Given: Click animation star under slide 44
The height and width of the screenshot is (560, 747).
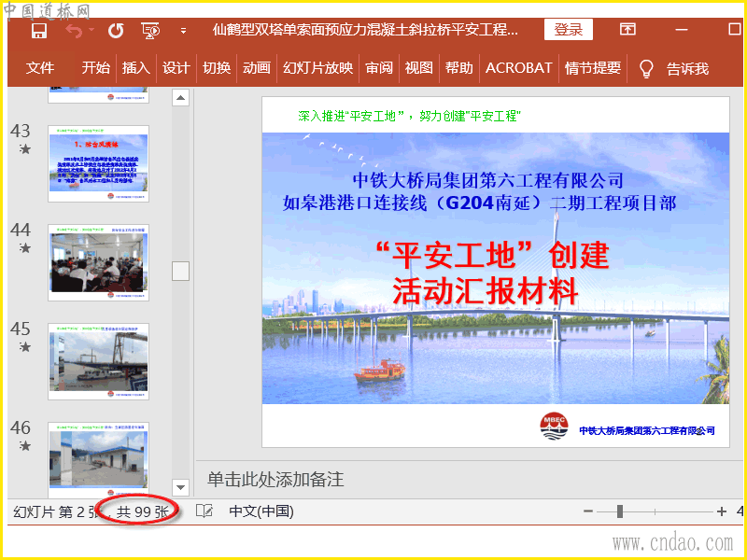Looking at the screenshot, I should pos(25,248).
